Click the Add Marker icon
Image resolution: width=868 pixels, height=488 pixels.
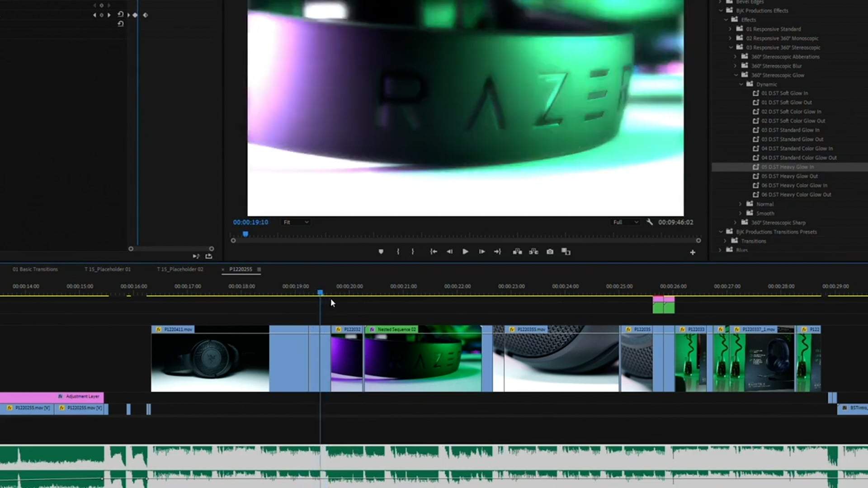[x=381, y=252]
